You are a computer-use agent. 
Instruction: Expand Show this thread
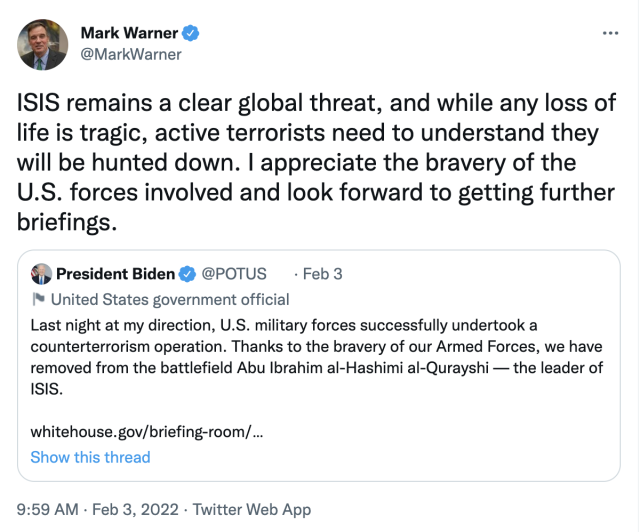coord(90,457)
